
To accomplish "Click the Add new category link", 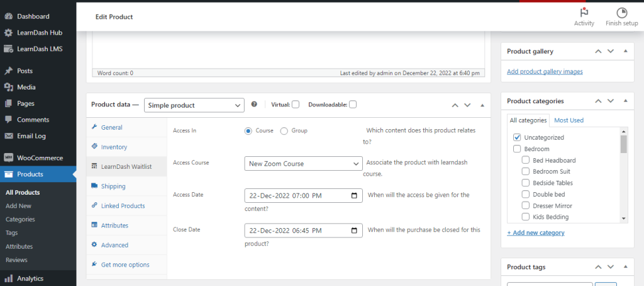I will click(536, 232).
